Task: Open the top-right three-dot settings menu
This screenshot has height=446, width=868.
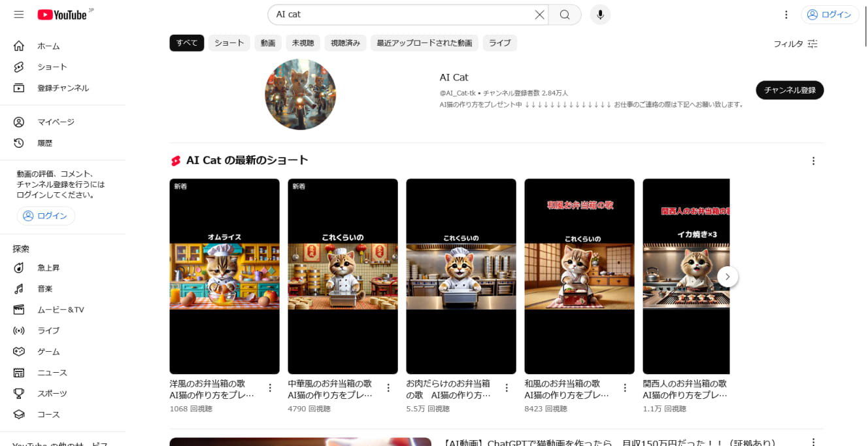Action: point(786,14)
